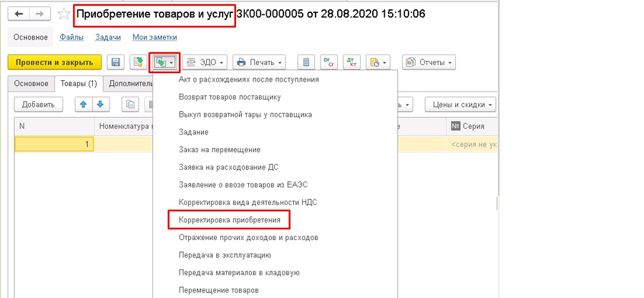644x298 pixels.
Task: Choose Акт о расхождениях после поступления
Action: click(249, 80)
